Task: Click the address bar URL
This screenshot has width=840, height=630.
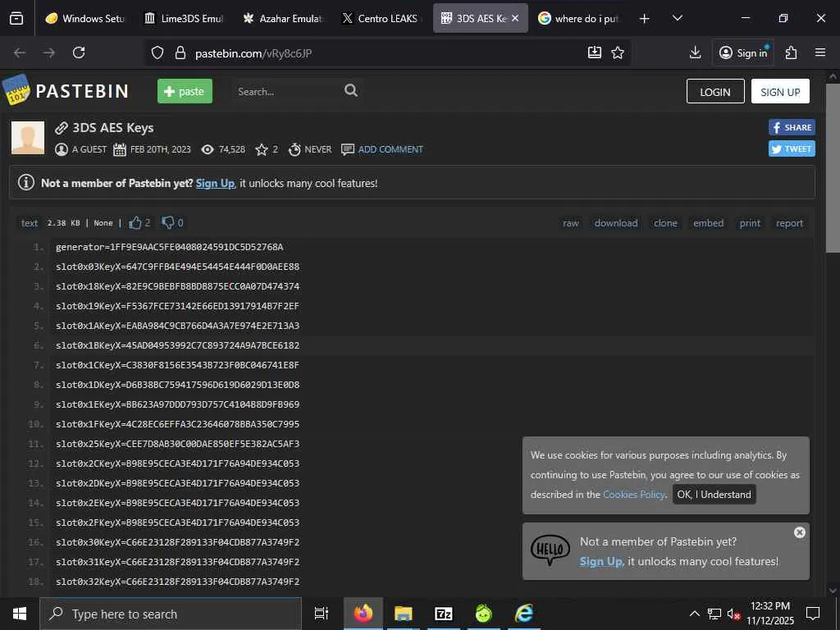Action: [x=253, y=53]
